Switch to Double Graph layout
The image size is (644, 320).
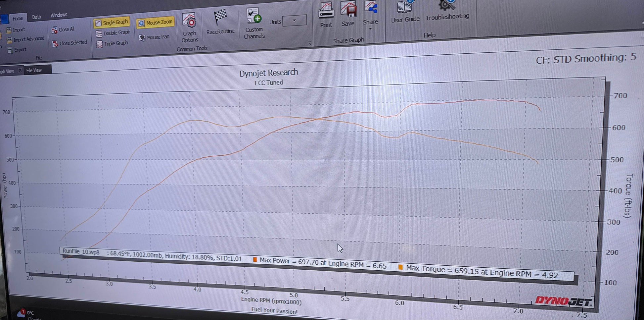pos(113,33)
